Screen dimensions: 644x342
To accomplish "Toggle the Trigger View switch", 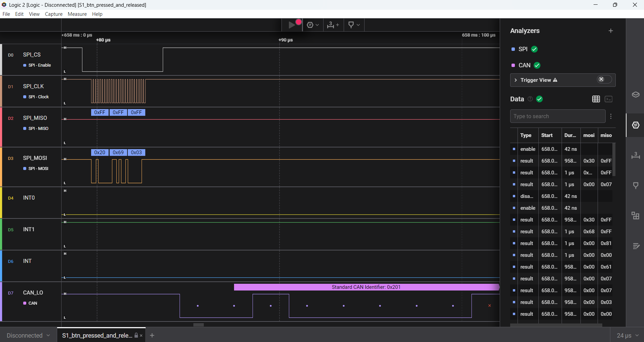I will [x=604, y=80].
